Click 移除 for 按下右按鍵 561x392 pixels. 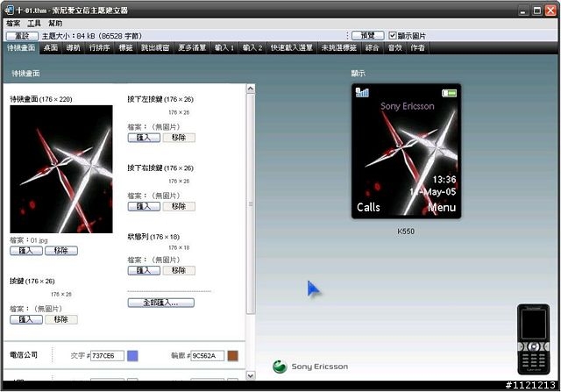tap(179, 206)
